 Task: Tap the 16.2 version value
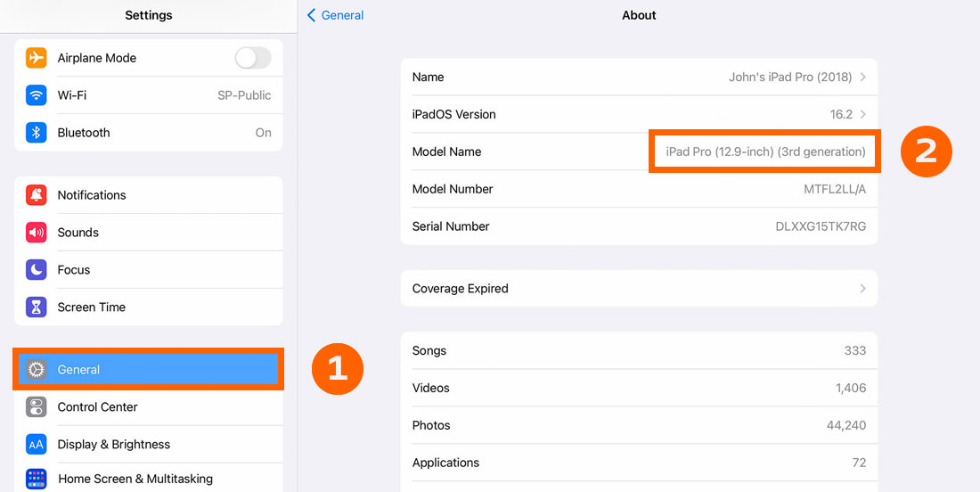(841, 114)
